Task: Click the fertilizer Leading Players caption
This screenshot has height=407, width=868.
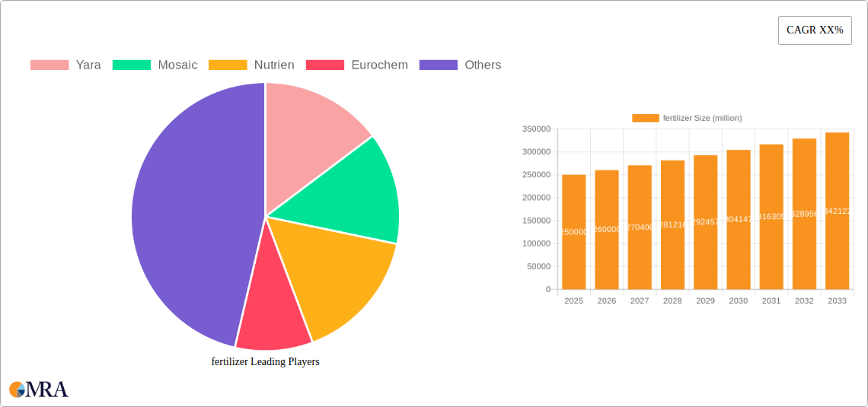Action: tap(266, 362)
